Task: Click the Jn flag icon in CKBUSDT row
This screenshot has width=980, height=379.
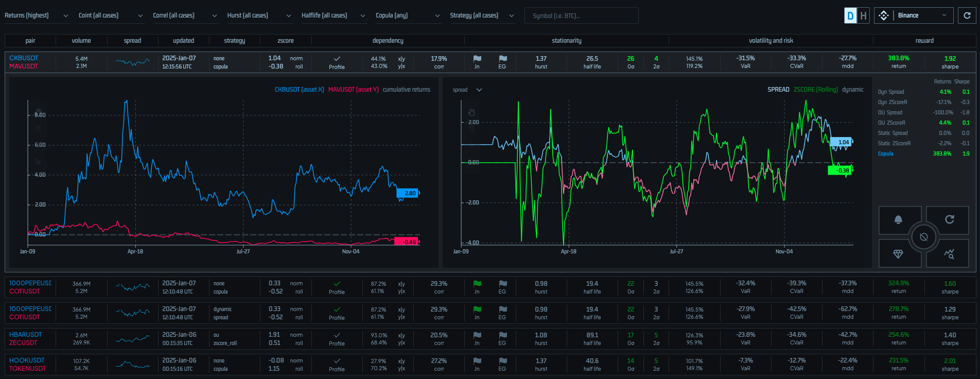Action: [x=477, y=59]
